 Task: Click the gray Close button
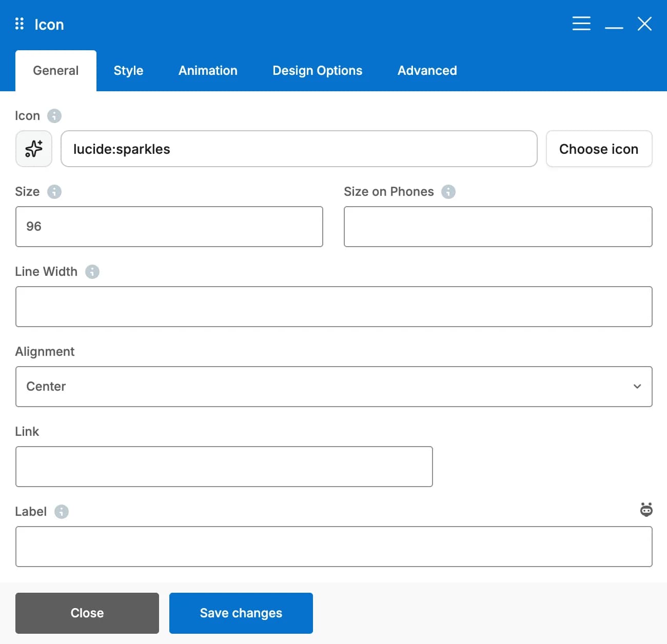[x=87, y=613]
